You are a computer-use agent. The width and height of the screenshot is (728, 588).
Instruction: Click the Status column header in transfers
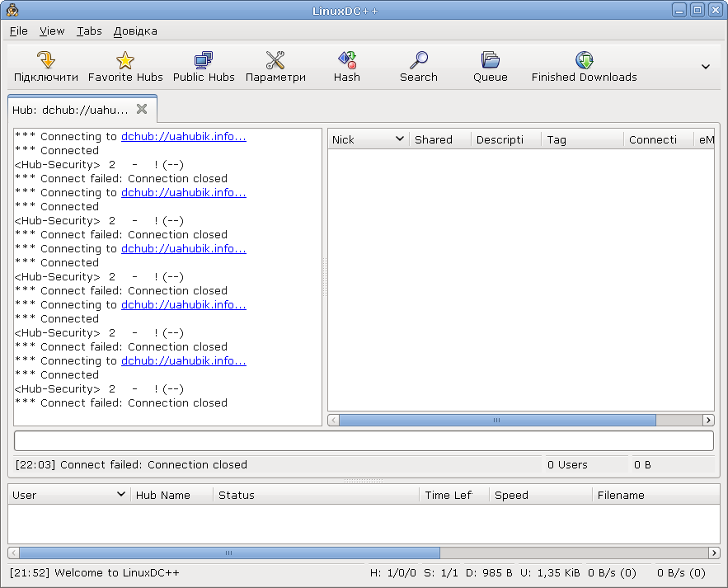[316, 495]
